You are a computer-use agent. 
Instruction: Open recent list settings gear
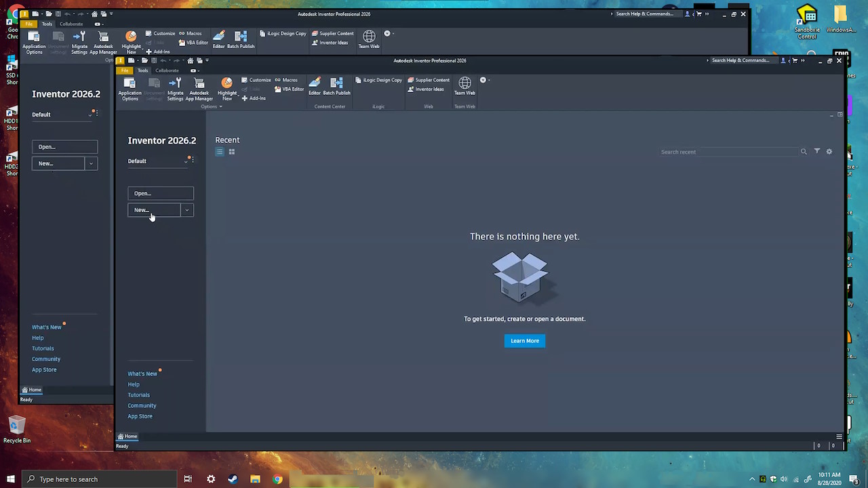click(829, 152)
